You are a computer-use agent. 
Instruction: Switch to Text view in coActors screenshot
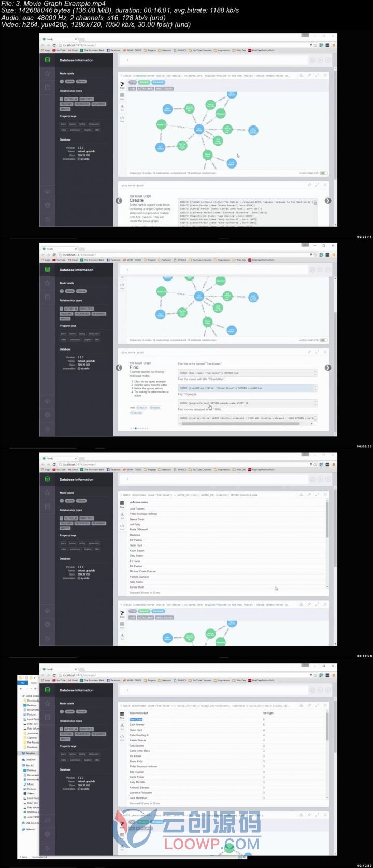[x=122, y=515]
